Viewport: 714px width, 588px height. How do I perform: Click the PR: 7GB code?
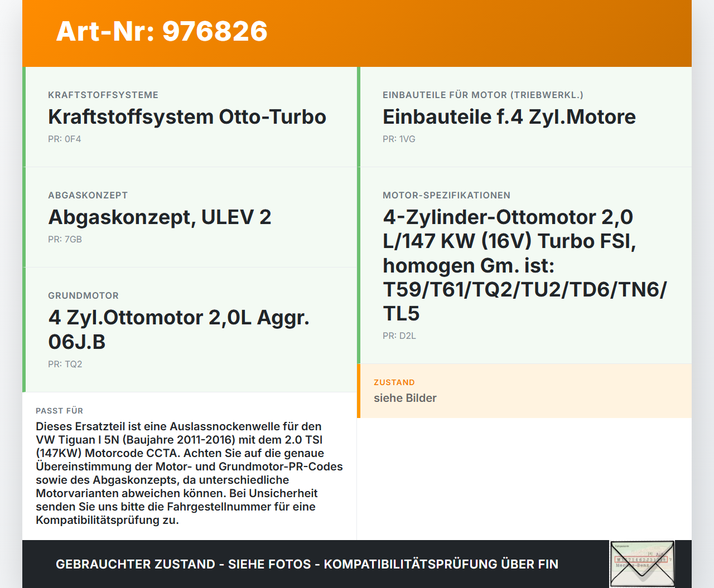(x=65, y=239)
